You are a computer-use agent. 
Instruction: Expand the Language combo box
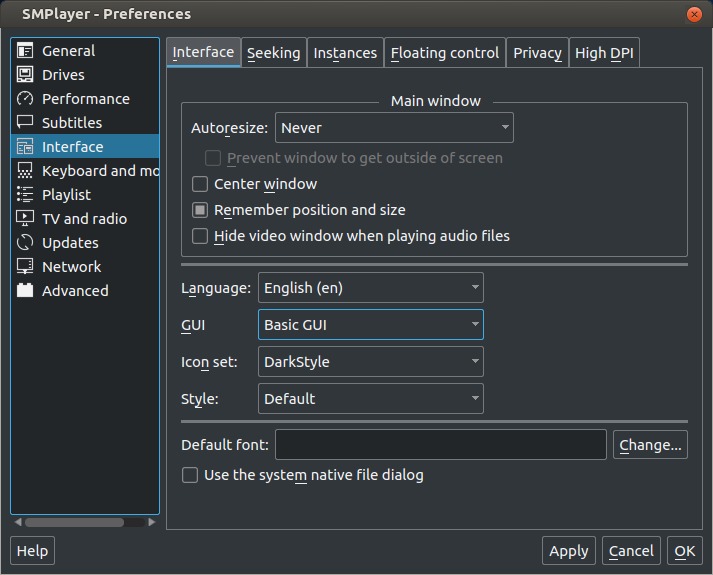click(x=370, y=288)
